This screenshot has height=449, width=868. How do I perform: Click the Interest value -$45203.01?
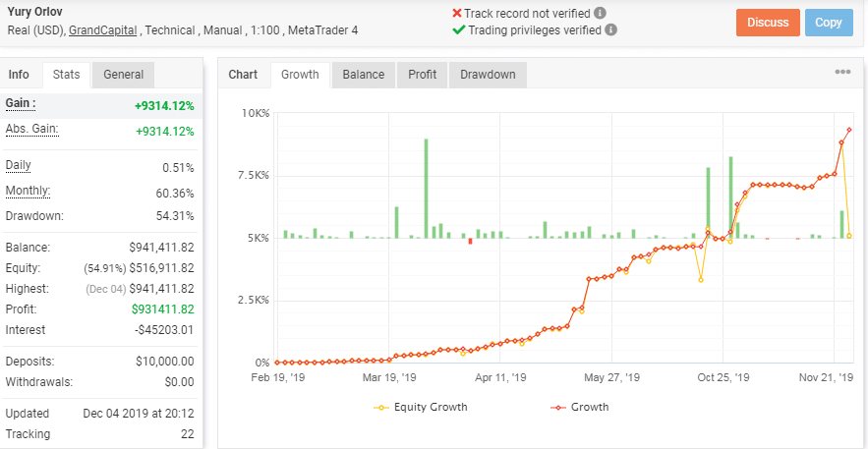coord(164,330)
